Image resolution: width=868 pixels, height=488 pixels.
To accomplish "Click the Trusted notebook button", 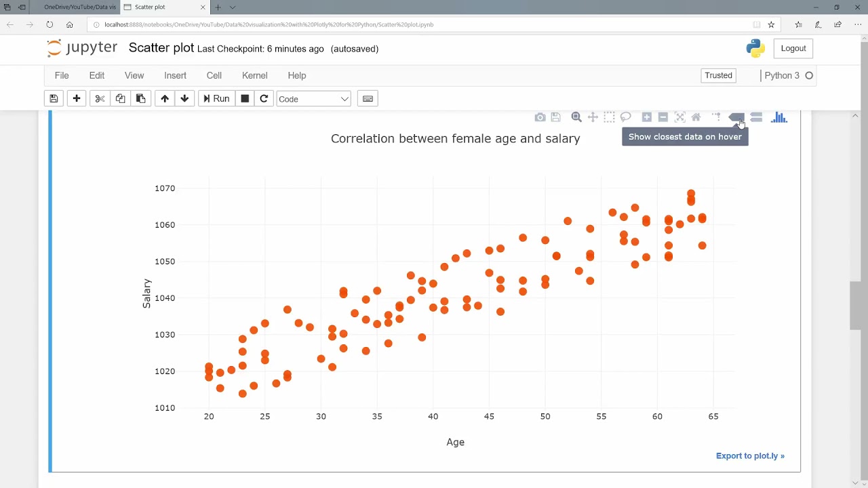I will click(x=718, y=75).
